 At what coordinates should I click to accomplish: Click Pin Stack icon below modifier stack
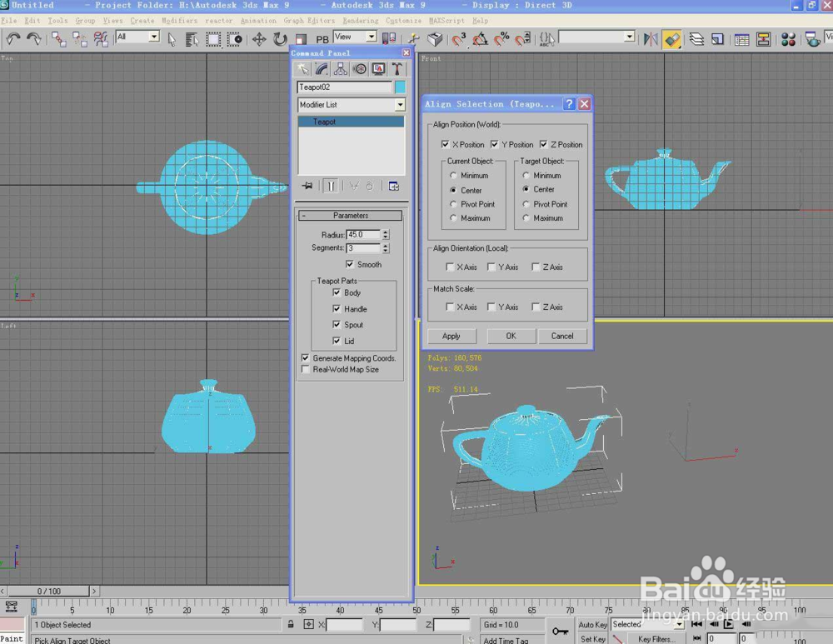coord(307,186)
